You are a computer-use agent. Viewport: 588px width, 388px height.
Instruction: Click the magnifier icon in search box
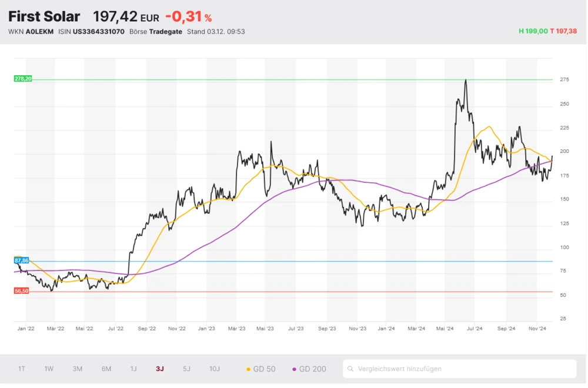pyautogui.click(x=351, y=369)
